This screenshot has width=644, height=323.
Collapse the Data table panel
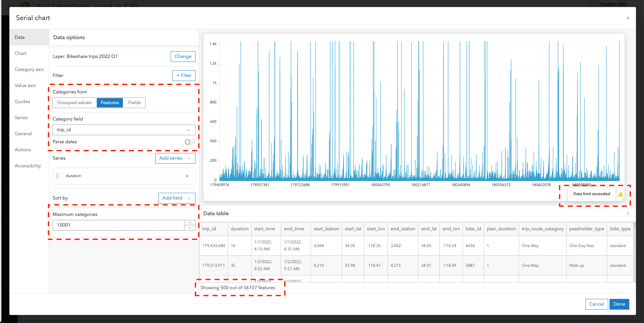(628, 213)
